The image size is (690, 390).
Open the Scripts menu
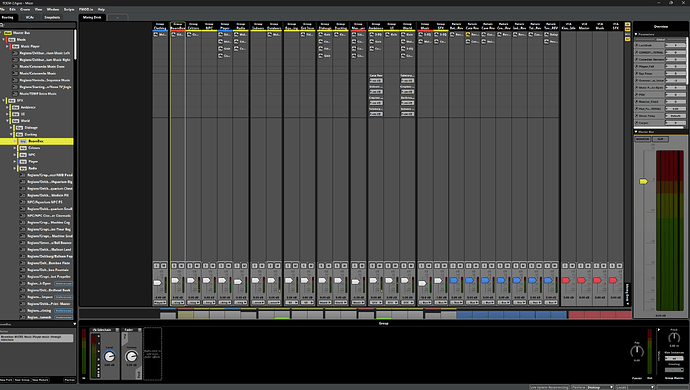click(x=69, y=9)
